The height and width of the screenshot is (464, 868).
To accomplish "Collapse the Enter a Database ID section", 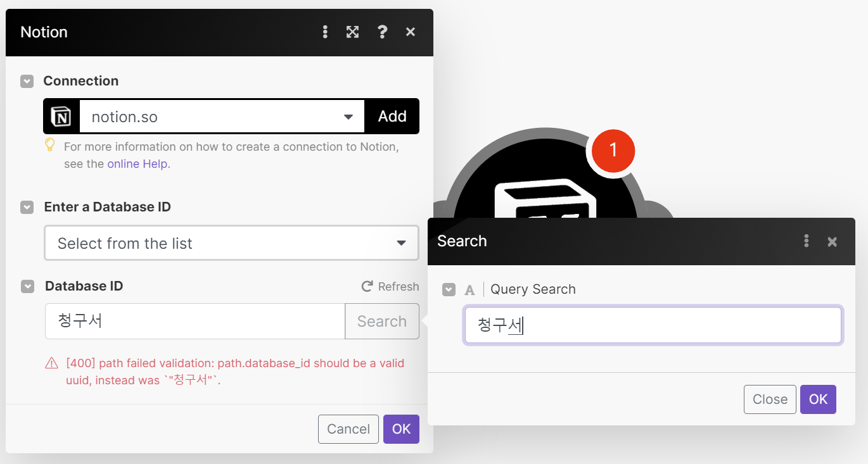I will click(x=27, y=207).
